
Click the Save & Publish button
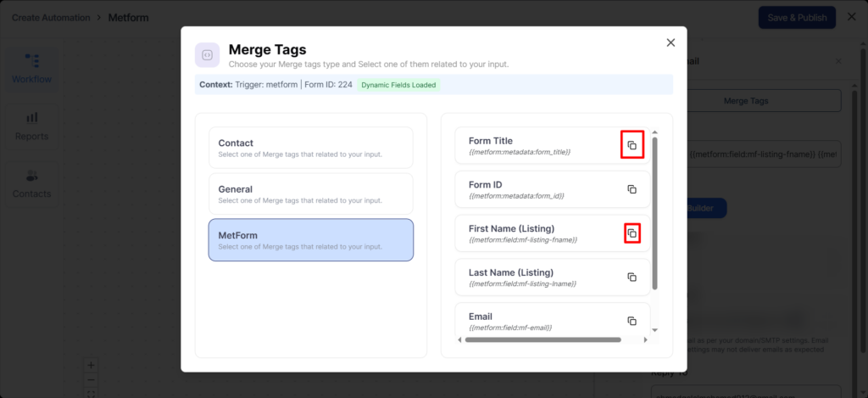click(x=796, y=18)
